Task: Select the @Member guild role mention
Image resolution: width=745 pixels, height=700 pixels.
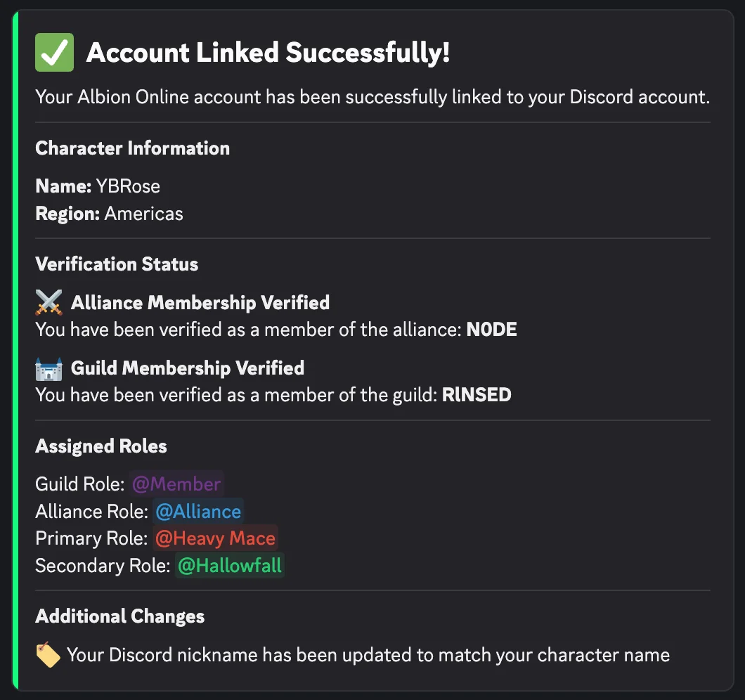Action: (x=176, y=484)
